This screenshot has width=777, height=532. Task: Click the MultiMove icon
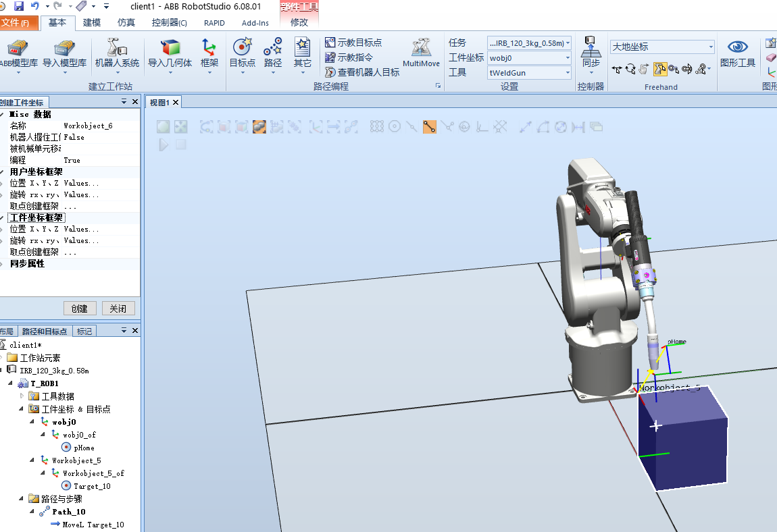point(421,54)
